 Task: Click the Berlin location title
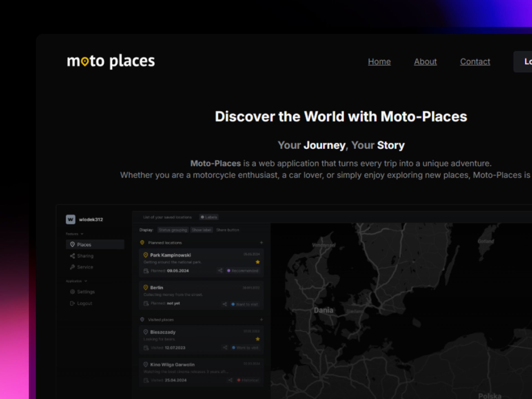coord(157,288)
